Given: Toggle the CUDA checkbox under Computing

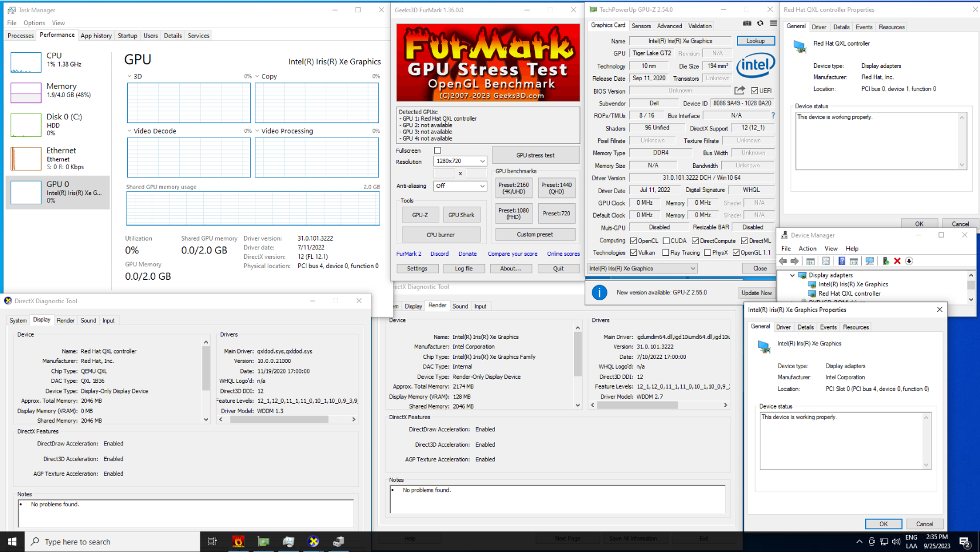Looking at the screenshot, I should [665, 241].
